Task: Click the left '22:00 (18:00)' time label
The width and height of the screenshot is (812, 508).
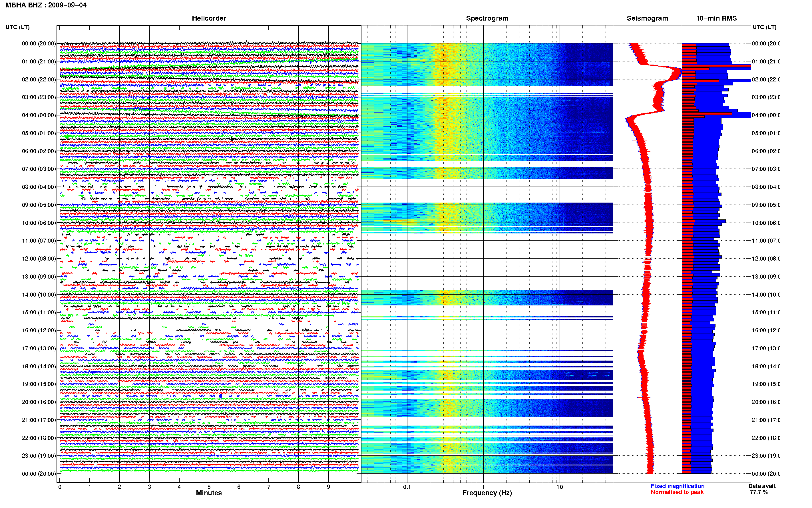Action: pos(39,438)
